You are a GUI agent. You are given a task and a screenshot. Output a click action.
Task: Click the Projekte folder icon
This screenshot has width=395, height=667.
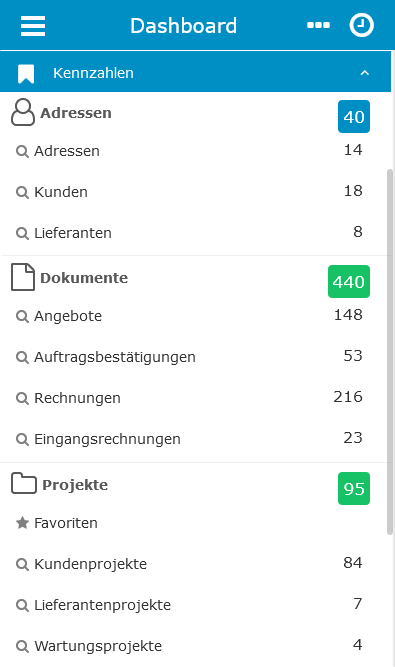pos(24,483)
